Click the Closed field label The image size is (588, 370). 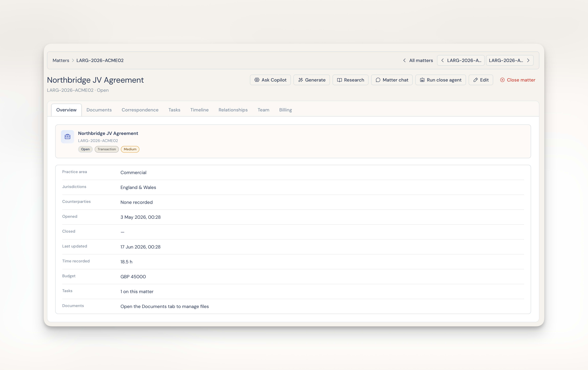click(69, 231)
